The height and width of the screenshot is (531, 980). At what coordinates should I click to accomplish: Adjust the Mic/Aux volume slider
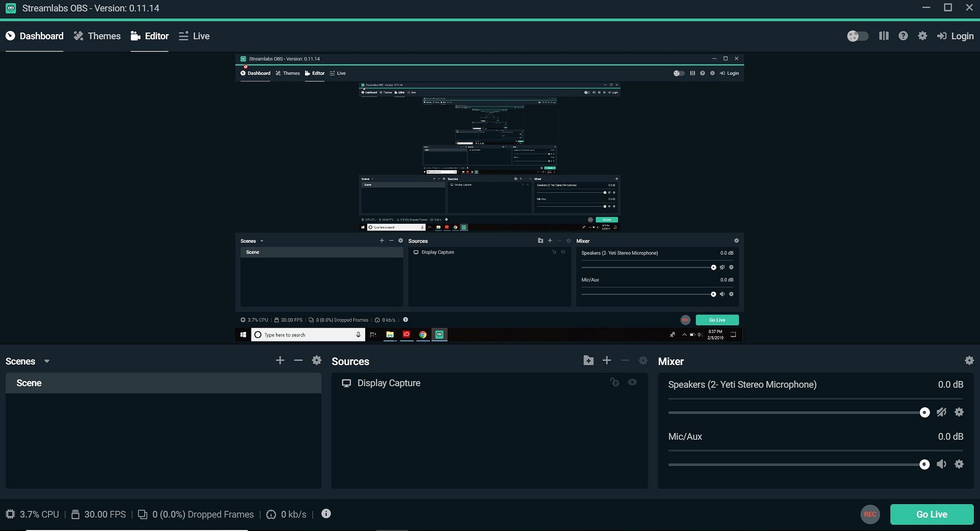pyautogui.click(x=799, y=464)
